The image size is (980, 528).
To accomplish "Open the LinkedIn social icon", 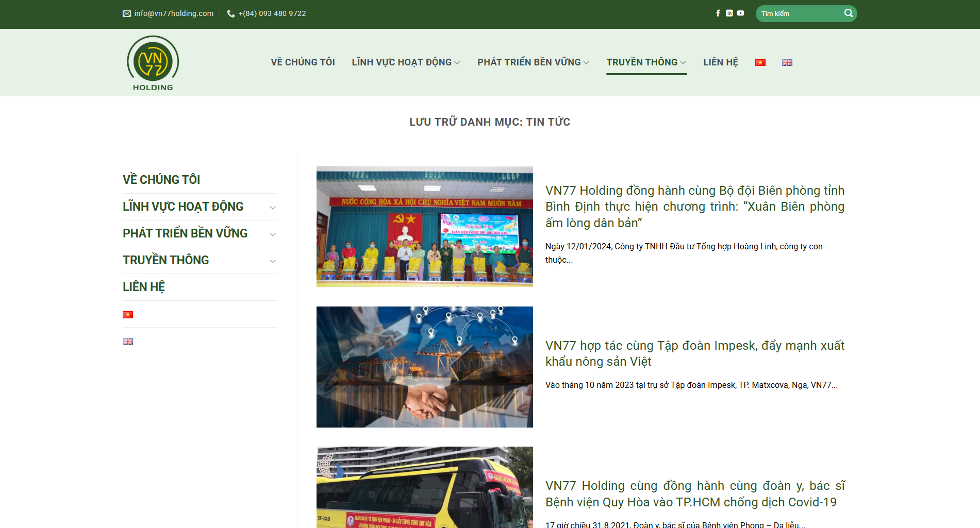I will tap(729, 13).
